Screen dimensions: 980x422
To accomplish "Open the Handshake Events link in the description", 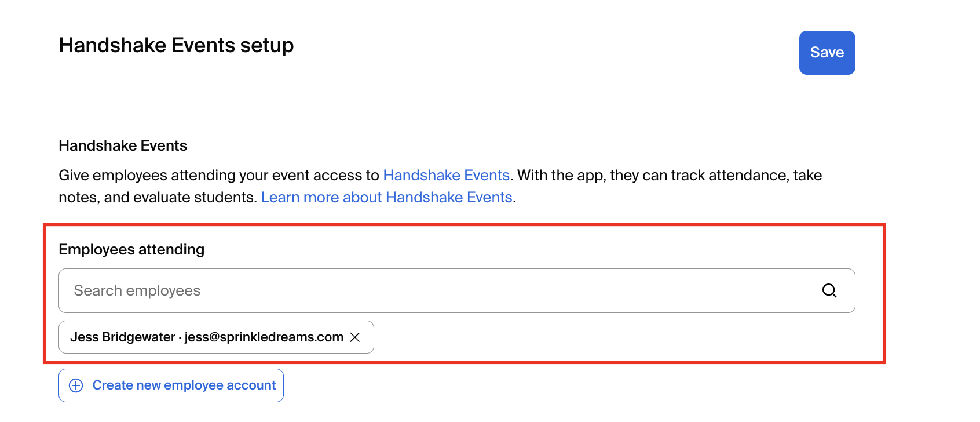I will [x=446, y=175].
